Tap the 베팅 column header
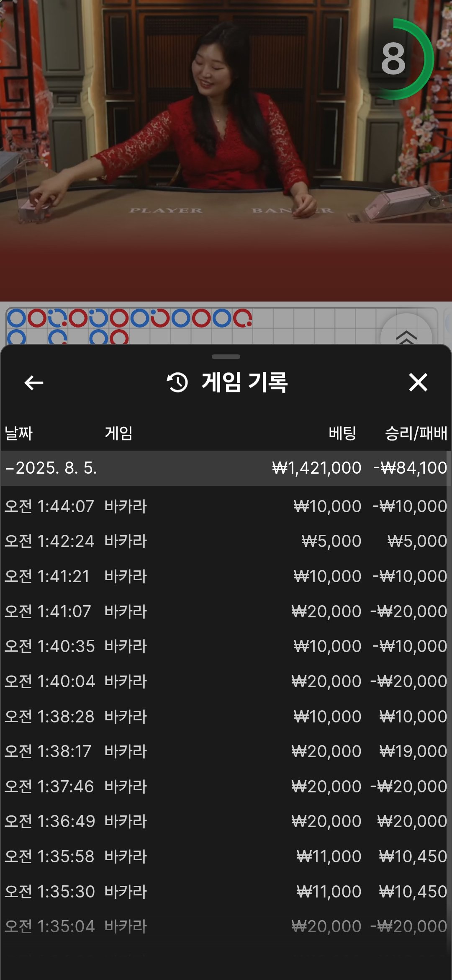This screenshot has width=452, height=980. coord(342,433)
